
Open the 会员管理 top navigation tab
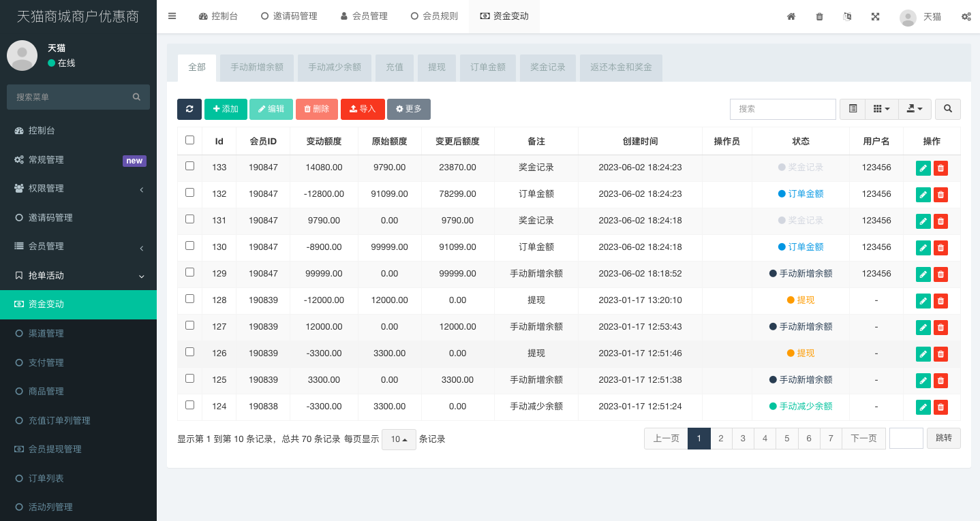pos(364,16)
